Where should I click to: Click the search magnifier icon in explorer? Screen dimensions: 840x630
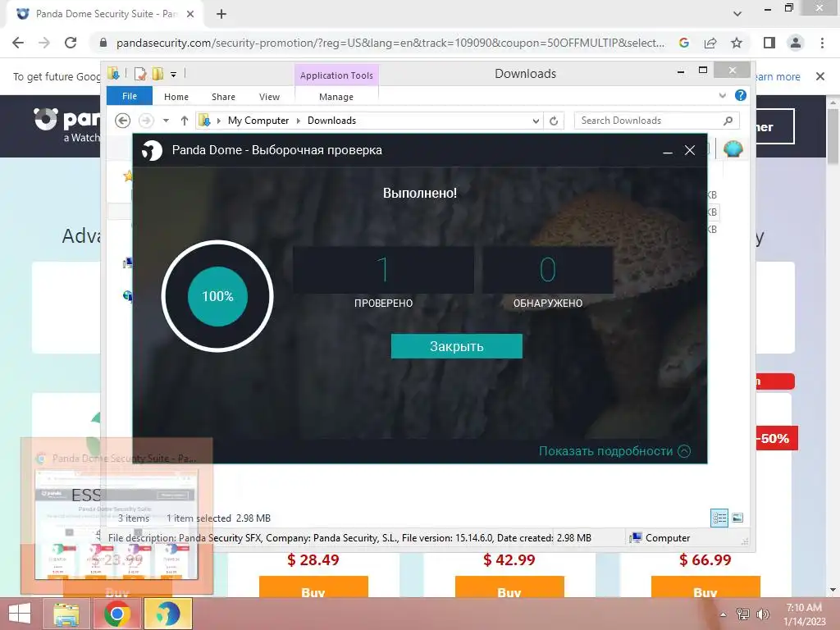(x=728, y=121)
